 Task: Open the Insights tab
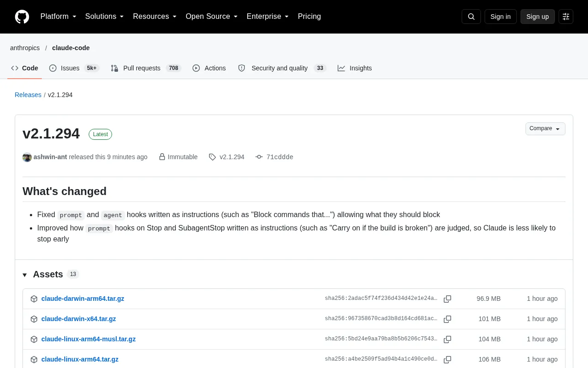pyautogui.click(x=355, y=68)
